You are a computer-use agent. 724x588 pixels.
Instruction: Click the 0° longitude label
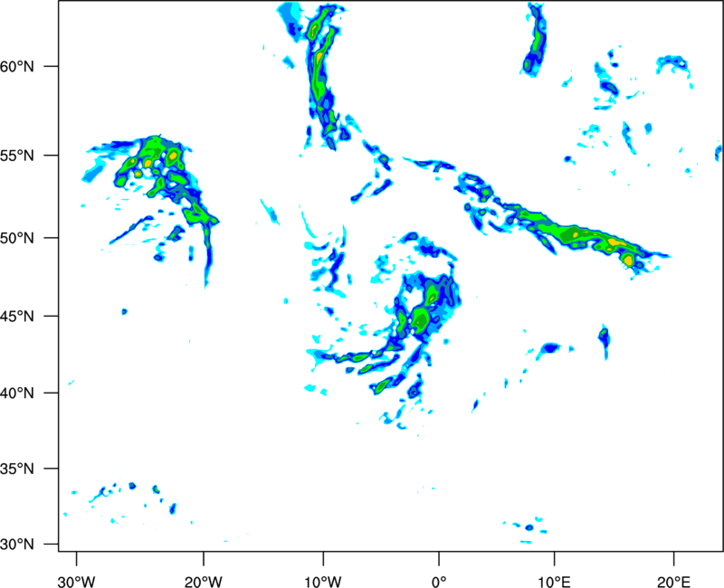pos(439,582)
